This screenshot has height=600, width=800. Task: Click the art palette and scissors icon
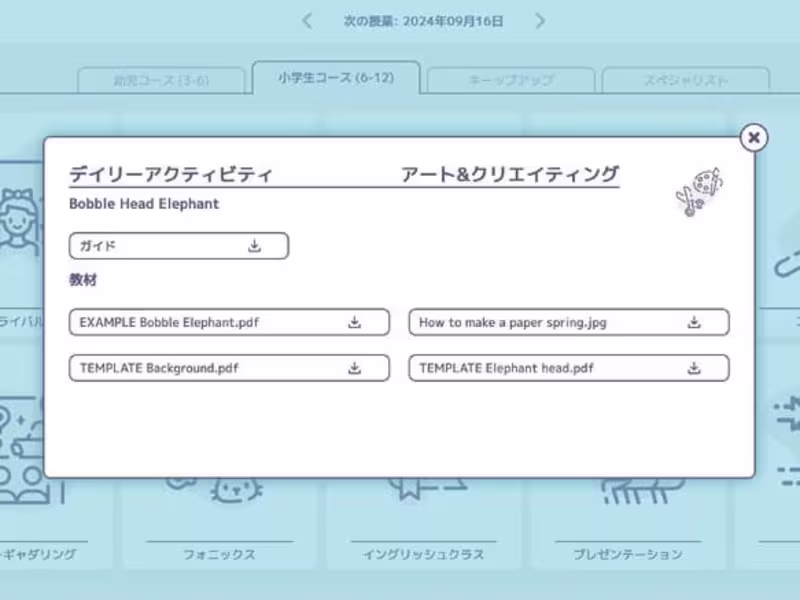699,192
